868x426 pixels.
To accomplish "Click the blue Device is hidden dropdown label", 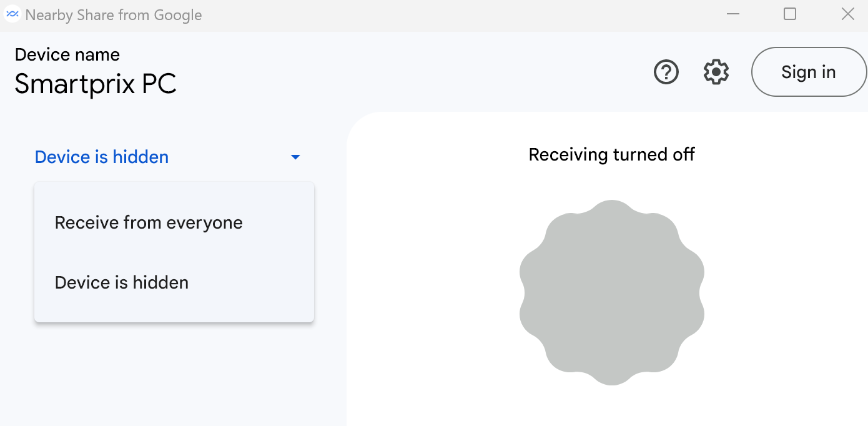I will coord(102,157).
